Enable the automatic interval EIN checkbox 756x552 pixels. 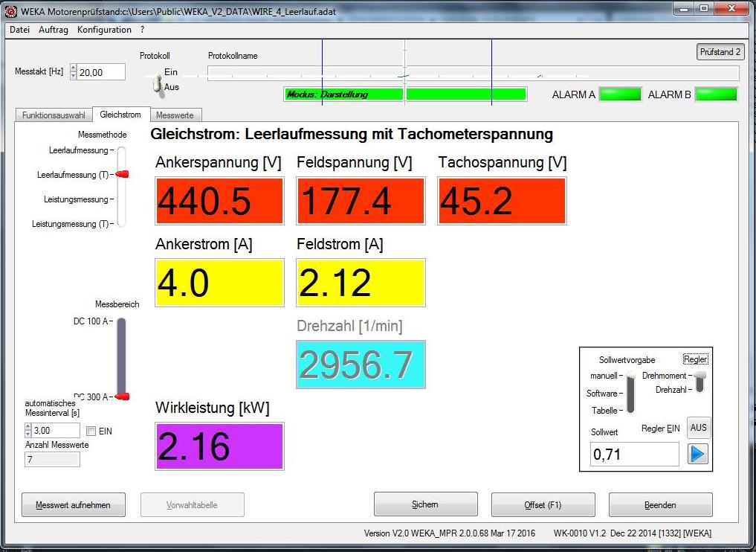tap(91, 431)
